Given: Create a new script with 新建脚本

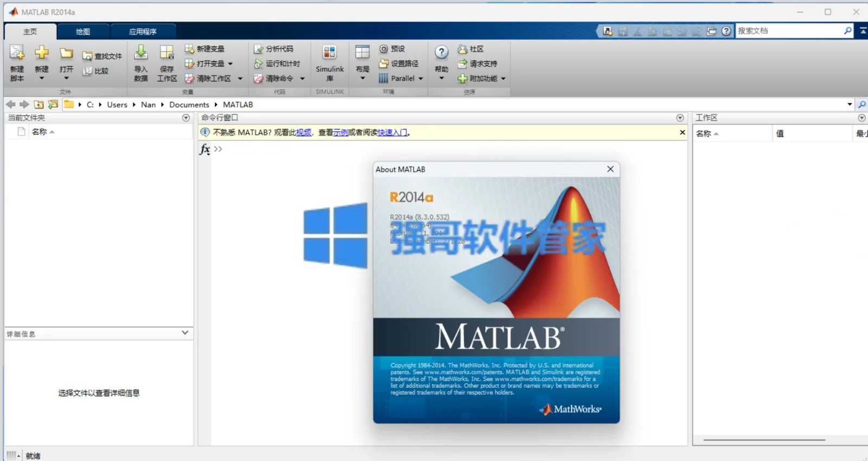Looking at the screenshot, I should click(x=17, y=63).
